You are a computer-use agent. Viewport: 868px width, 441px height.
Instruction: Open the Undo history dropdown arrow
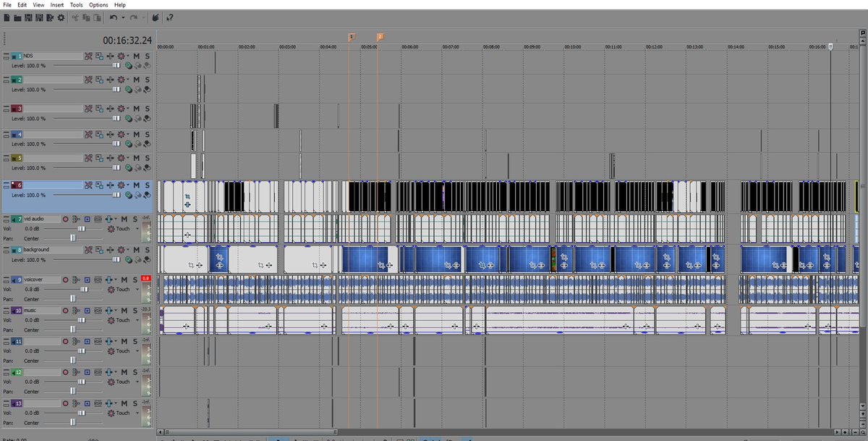[123, 17]
